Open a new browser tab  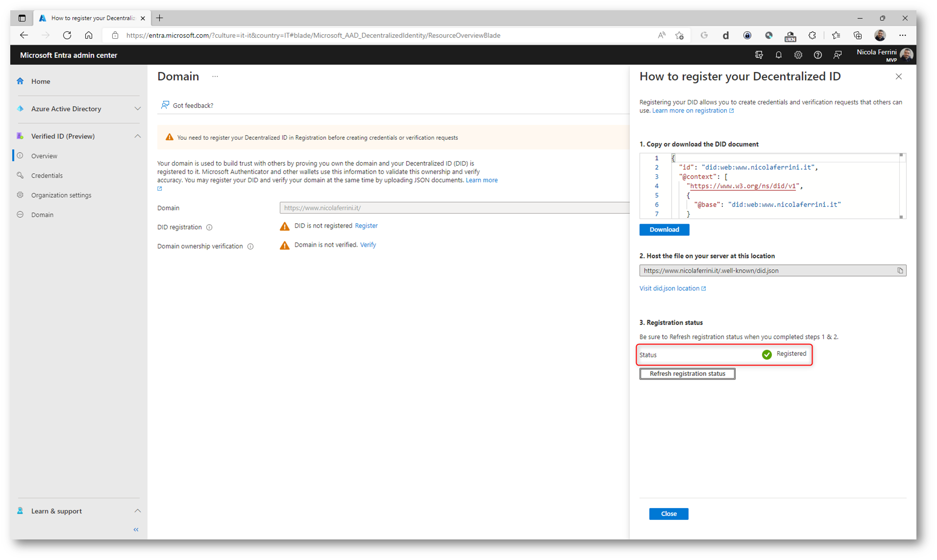[x=160, y=18]
